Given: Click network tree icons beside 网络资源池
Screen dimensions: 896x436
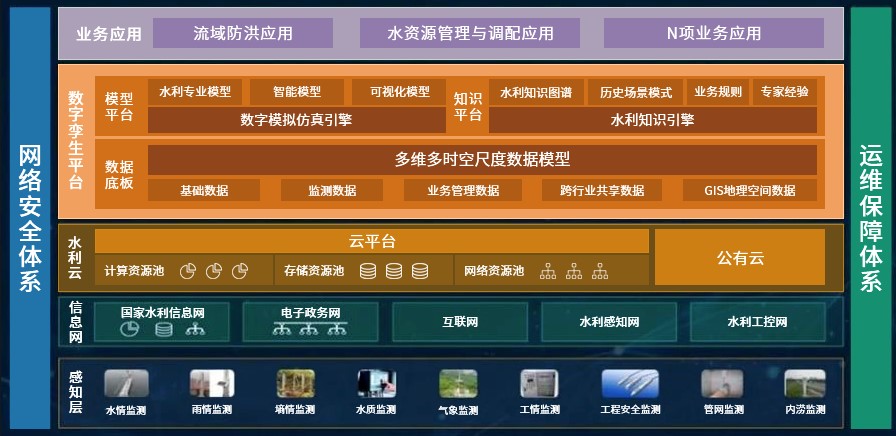Looking at the screenshot, I should (x=574, y=271).
